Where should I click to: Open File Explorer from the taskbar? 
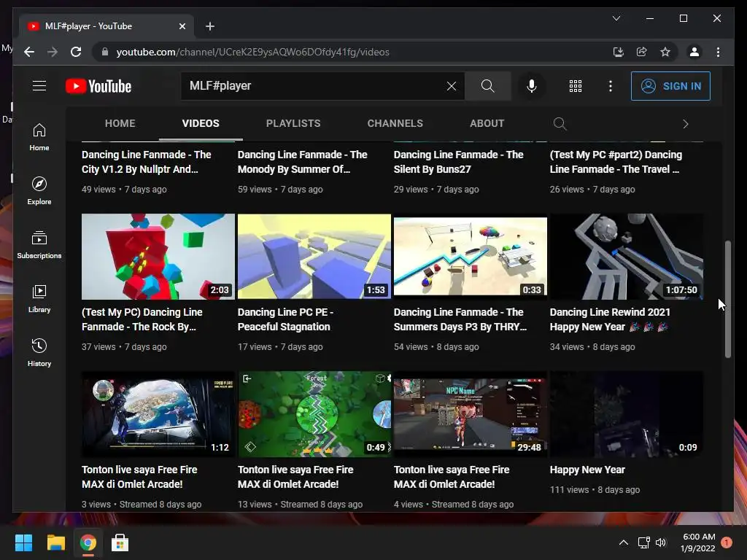[x=55, y=542]
